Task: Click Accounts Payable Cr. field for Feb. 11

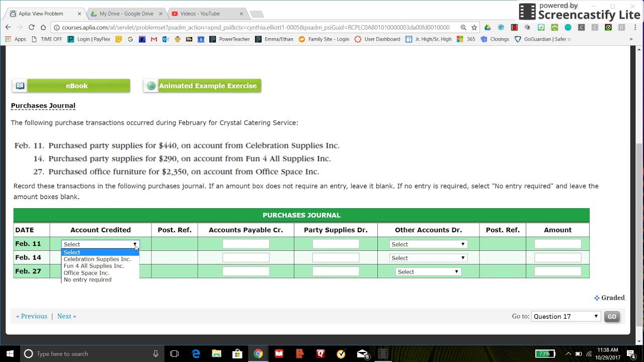Action: (x=246, y=244)
